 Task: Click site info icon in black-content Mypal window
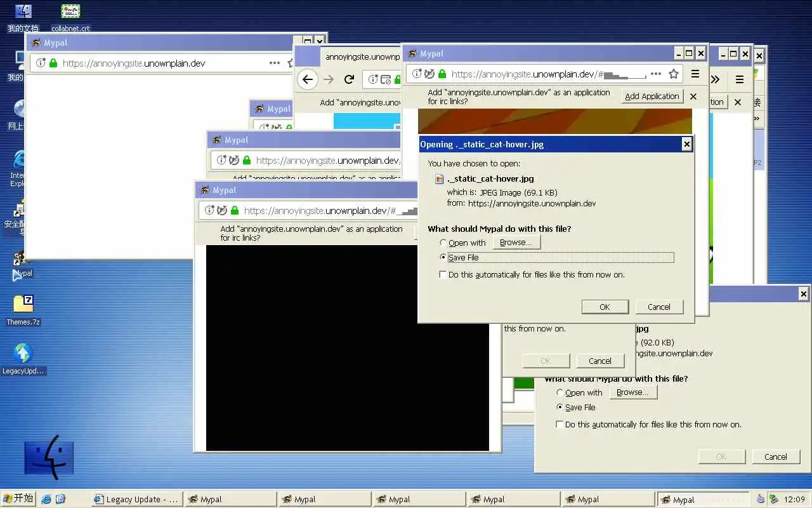tap(209, 210)
